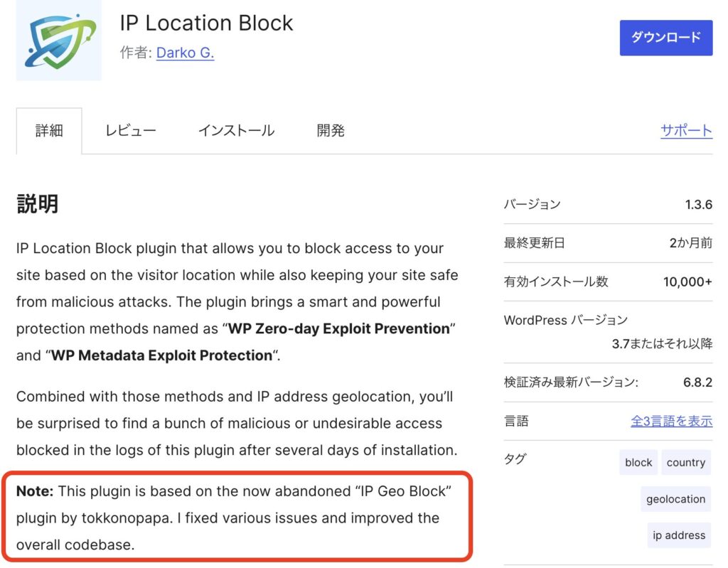The height and width of the screenshot is (568, 728).
Task: Select the "block" tag
Action: (x=638, y=462)
